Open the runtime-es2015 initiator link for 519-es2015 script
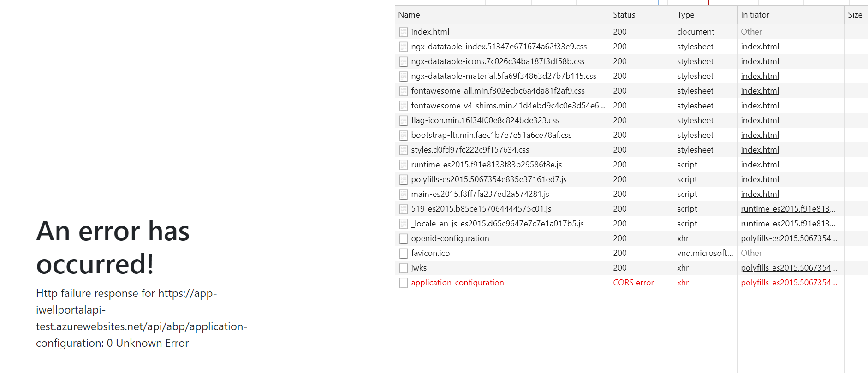 (x=788, y=209)
